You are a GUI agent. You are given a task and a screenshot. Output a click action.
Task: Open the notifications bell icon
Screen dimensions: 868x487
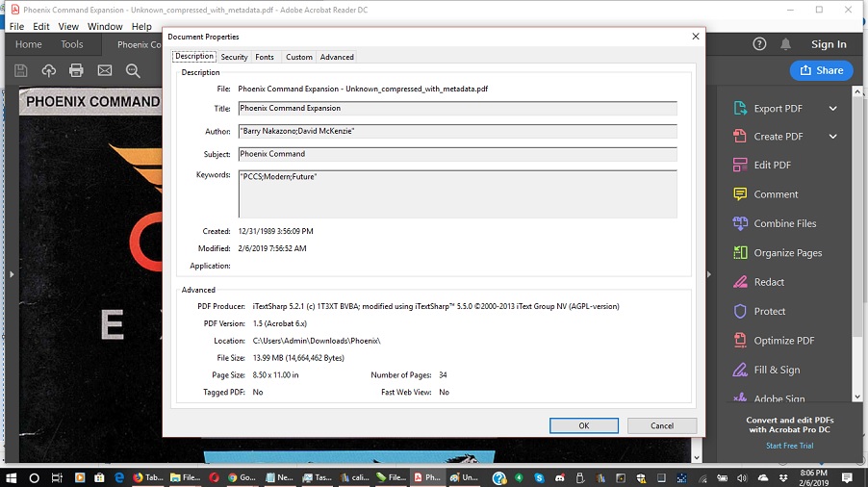coord(785,44)
